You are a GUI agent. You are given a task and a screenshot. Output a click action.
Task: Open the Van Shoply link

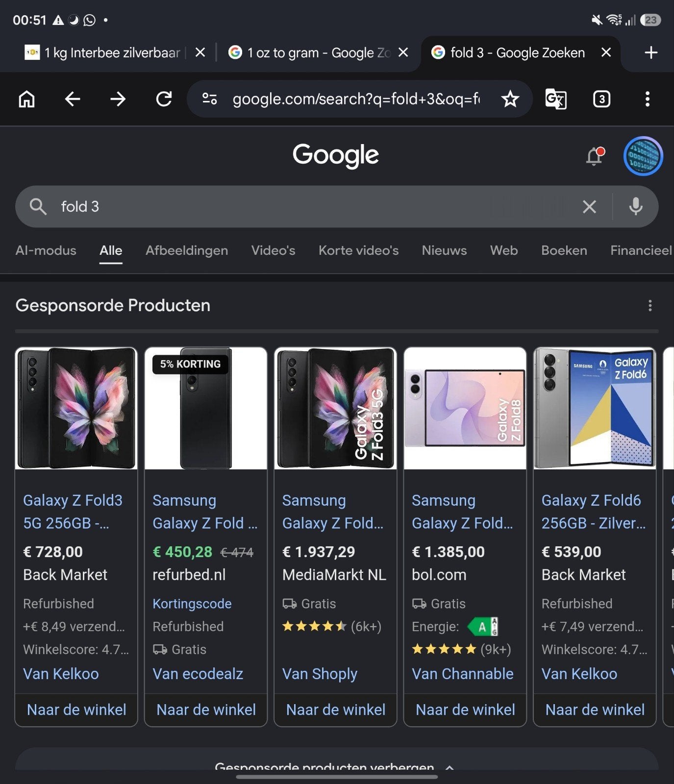(x=320, y=674)
